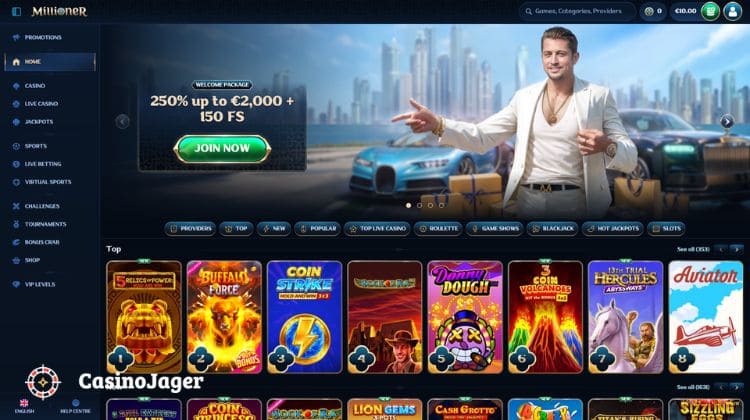Open See all link for Top games
750x420 pixels.
tap(693, 249)
